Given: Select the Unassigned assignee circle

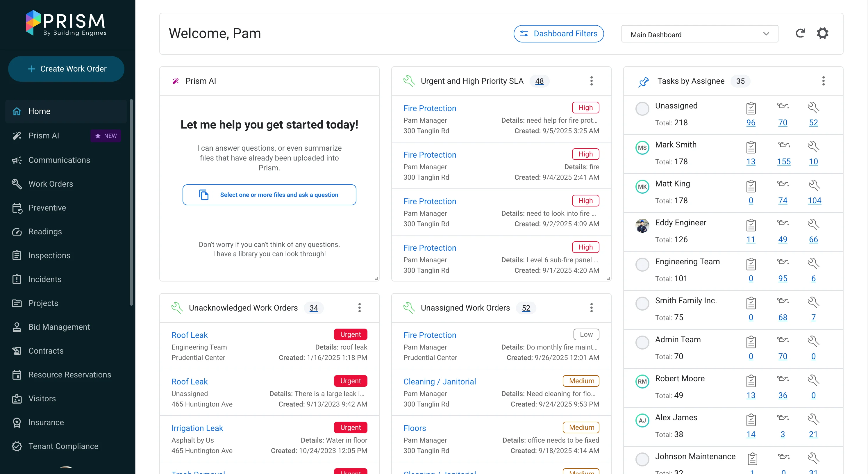Looking at the screenshot, I should point(642,109).
